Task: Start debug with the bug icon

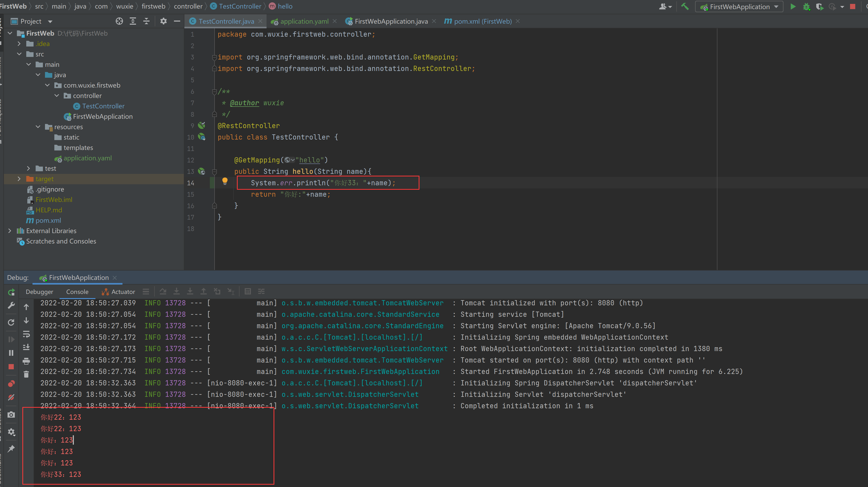Action: pos(806,7)
